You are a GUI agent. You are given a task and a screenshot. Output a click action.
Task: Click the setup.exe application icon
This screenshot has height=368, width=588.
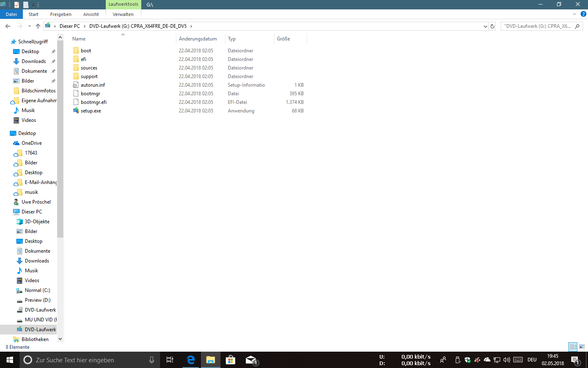tap(76, 111)
